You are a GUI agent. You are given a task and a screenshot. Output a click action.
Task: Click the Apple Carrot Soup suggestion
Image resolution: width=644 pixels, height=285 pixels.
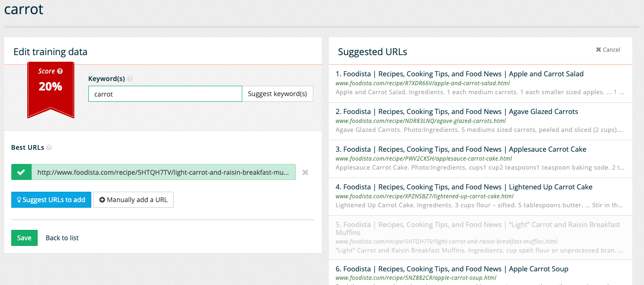(x=452, y=269)
